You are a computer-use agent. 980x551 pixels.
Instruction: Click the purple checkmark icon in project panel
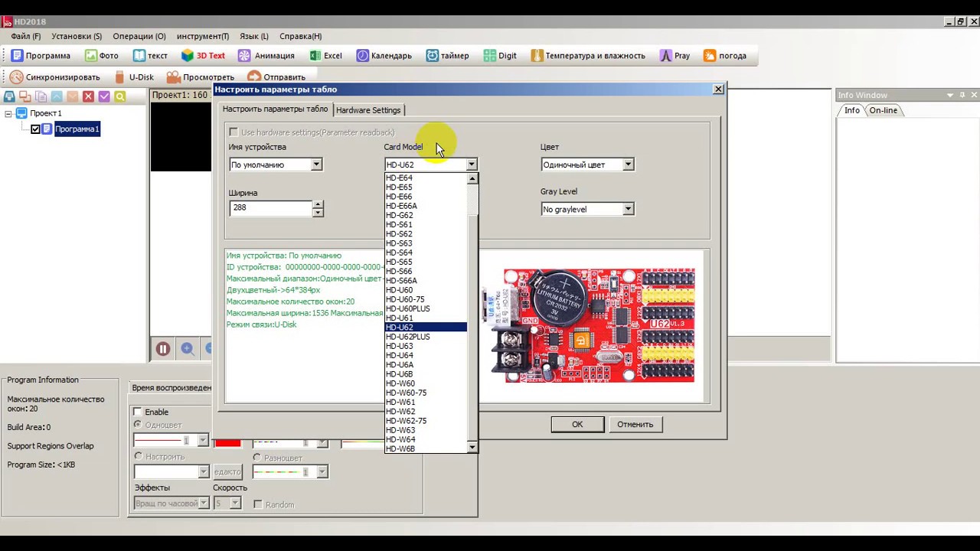[x=104, y=96]
